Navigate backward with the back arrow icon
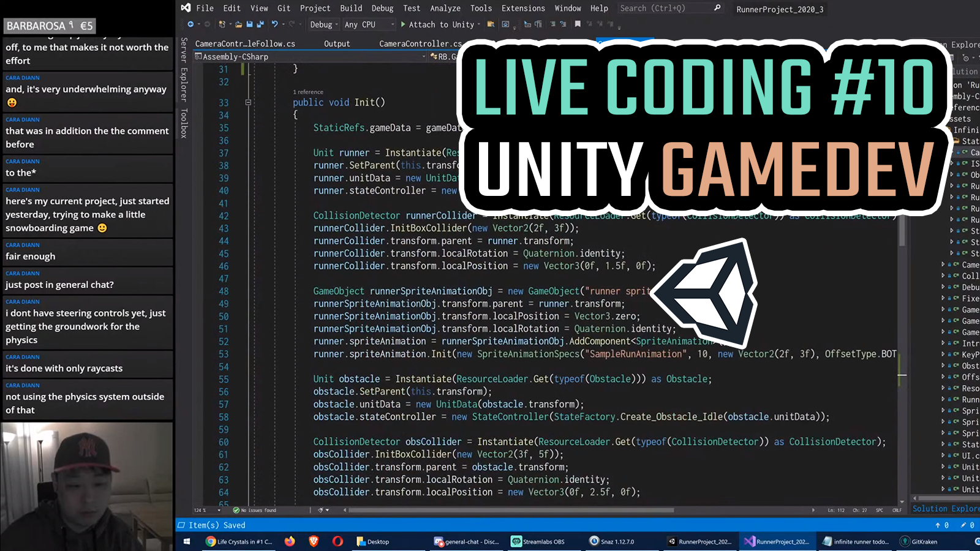 coord(190,24)
